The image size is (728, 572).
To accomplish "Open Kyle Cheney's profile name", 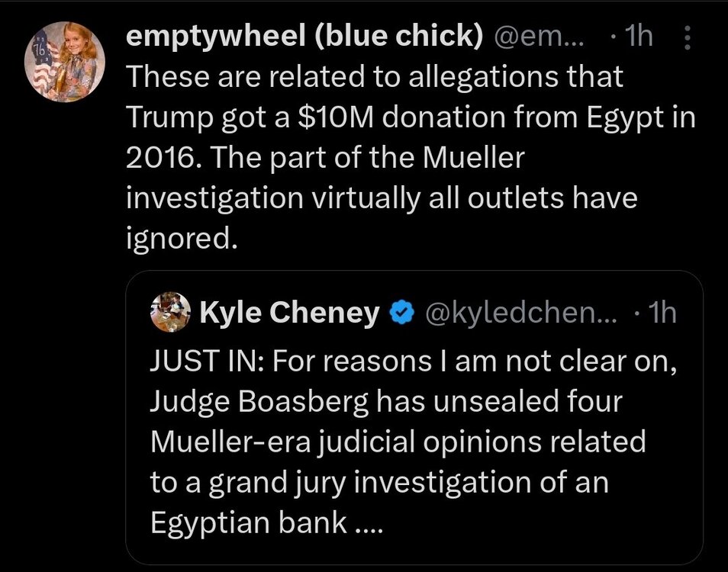I will [288, 313].
